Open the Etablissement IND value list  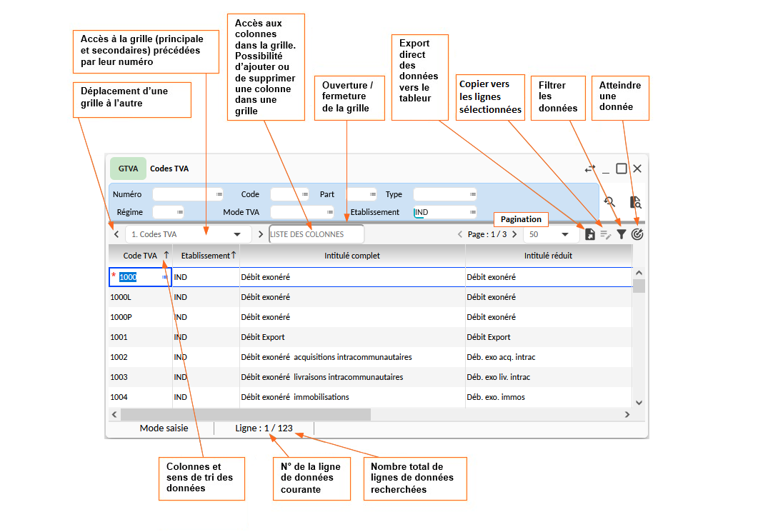click(472, 212)
